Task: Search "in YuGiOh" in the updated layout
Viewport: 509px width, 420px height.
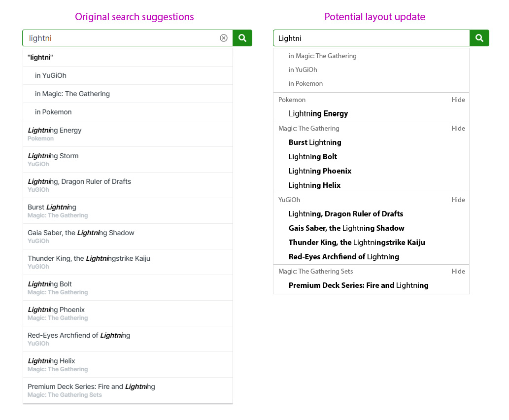Action: (303, 70)
